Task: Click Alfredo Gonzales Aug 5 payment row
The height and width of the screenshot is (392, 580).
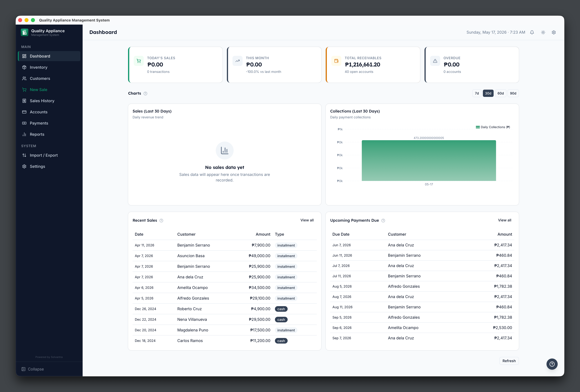Action: [x=422, y=286]
